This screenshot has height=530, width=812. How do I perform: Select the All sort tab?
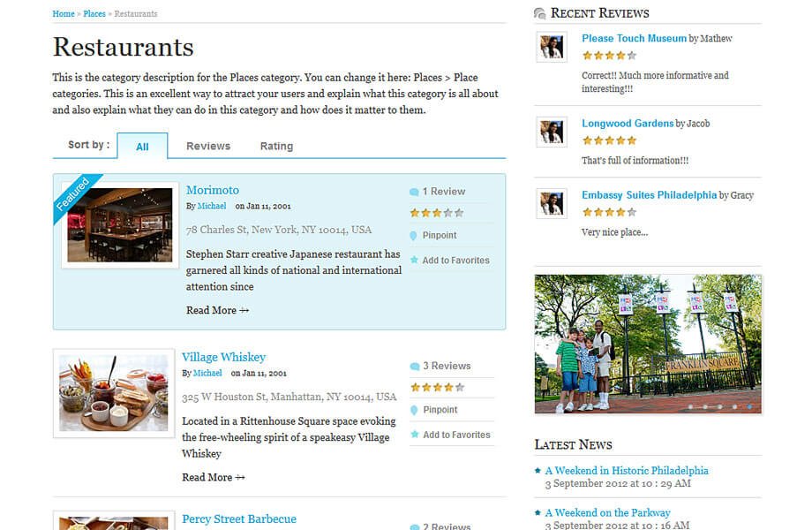[x=142, y=147]
